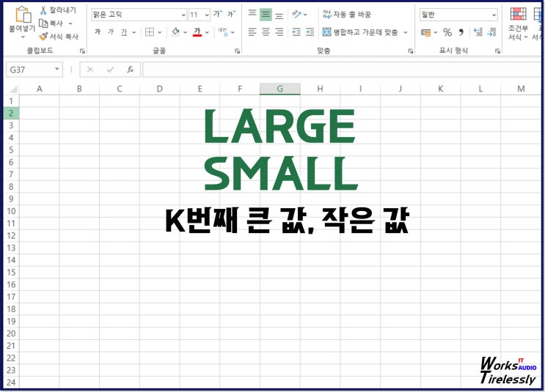Click the LARGE title text
Screen dimensions: 545x392
coord(279,126)
